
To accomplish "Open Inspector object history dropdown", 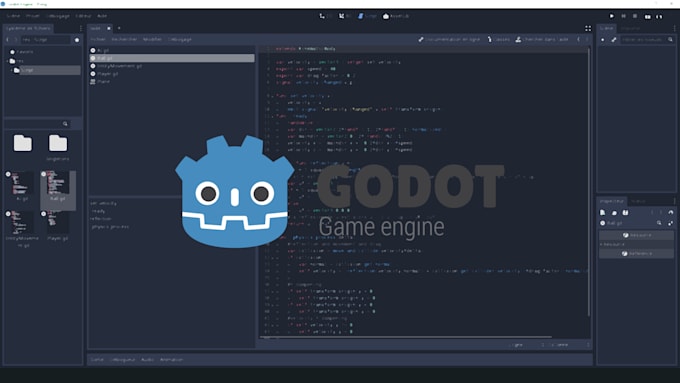I will click(670, 213).
